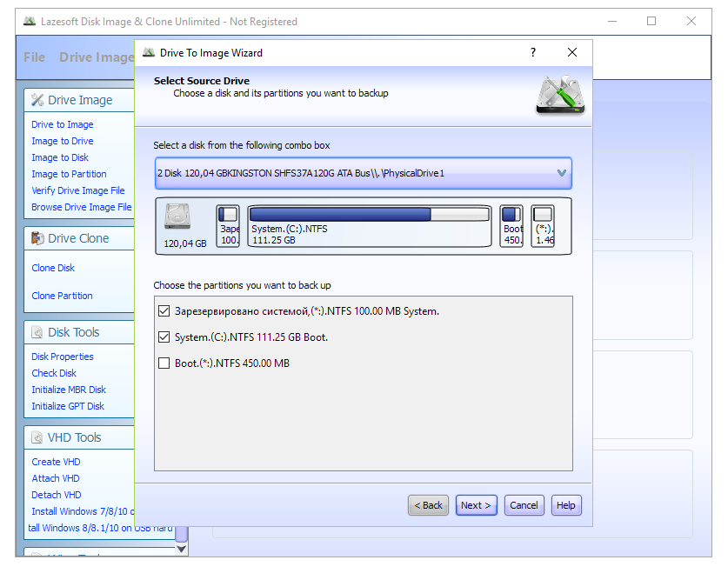
Task: Open Image to Disk link
Action: tap(60, 157)
